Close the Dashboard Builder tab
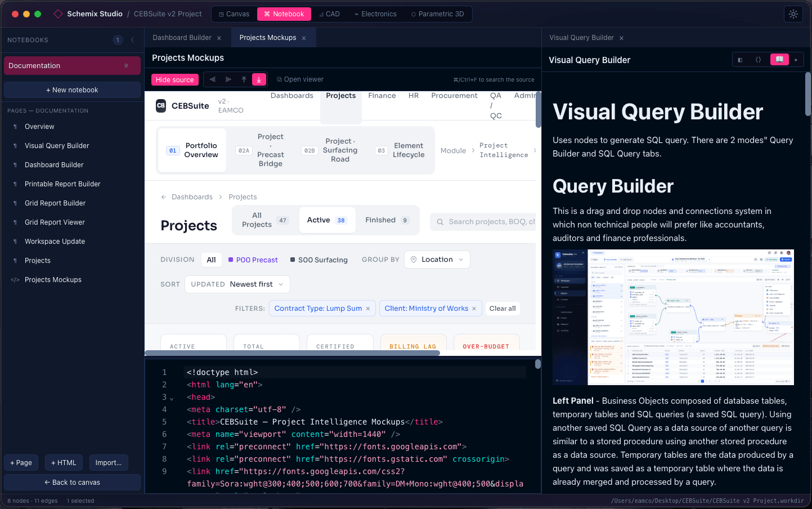 [x=219, y=38]
